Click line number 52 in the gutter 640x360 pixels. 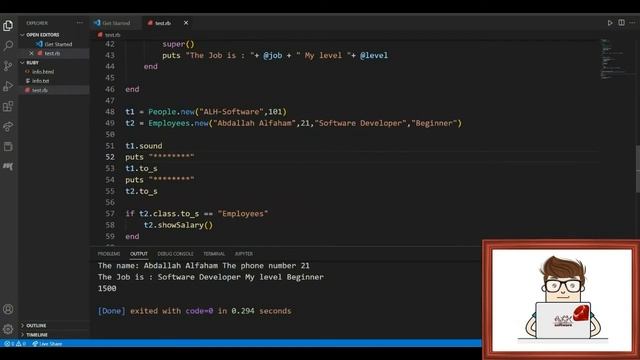pos(110,157)
